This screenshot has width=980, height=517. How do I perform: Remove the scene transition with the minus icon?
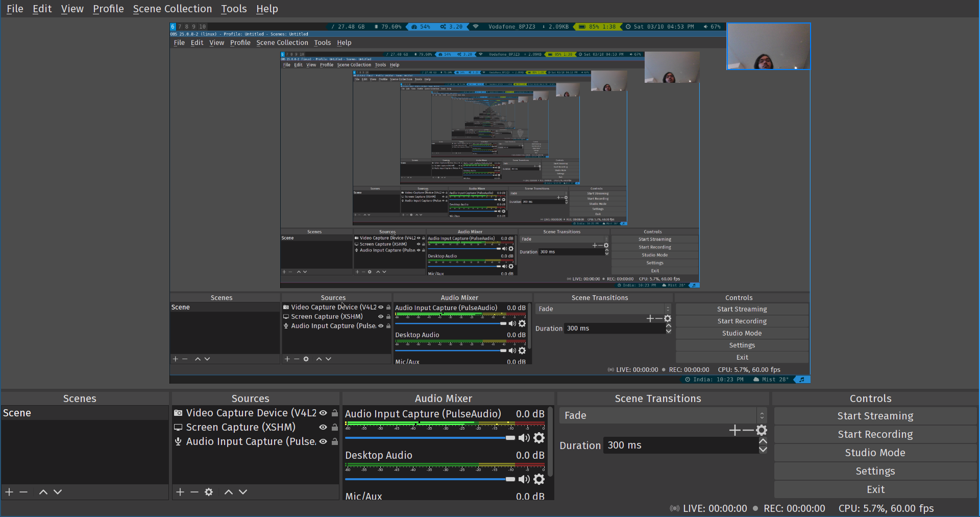click(748, 430)
